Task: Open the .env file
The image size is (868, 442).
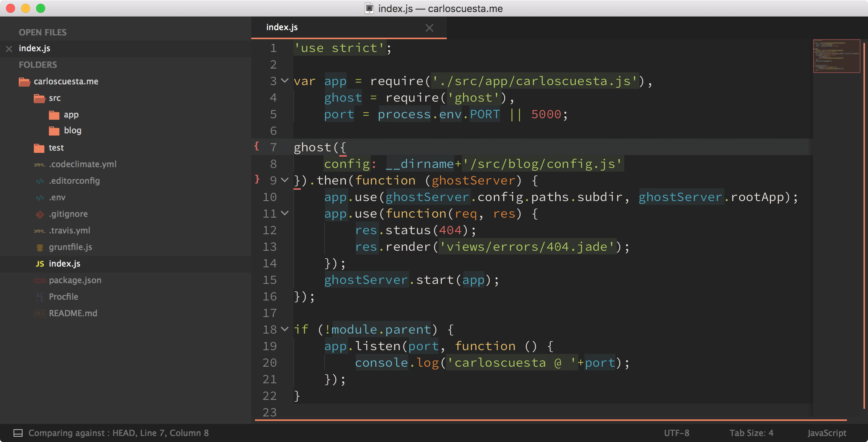Action: [57, 198]
